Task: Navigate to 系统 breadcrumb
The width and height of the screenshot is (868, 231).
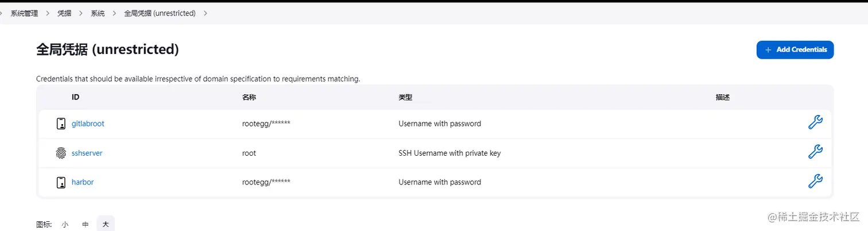Action: 98,13
